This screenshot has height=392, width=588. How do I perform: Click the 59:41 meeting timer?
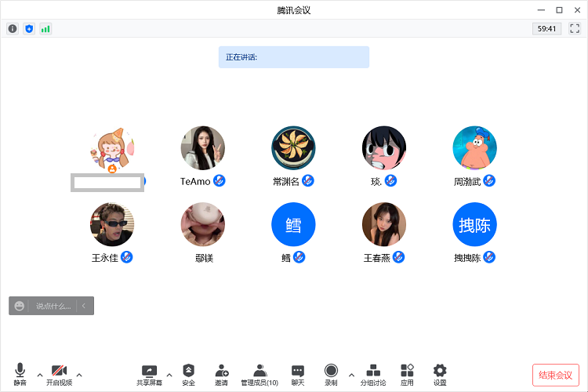546,28
